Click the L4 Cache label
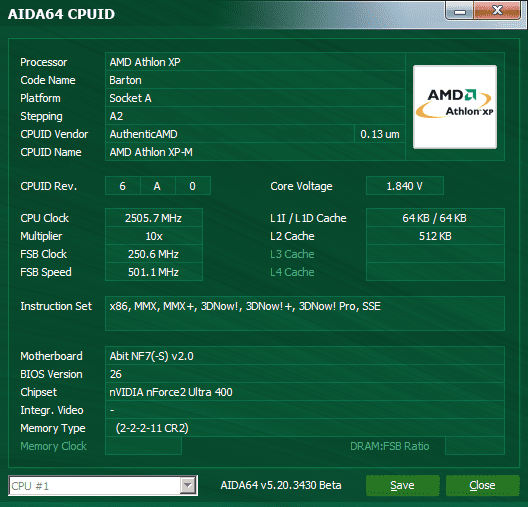This screenshot has height=507, width=528. coord(292,272)
